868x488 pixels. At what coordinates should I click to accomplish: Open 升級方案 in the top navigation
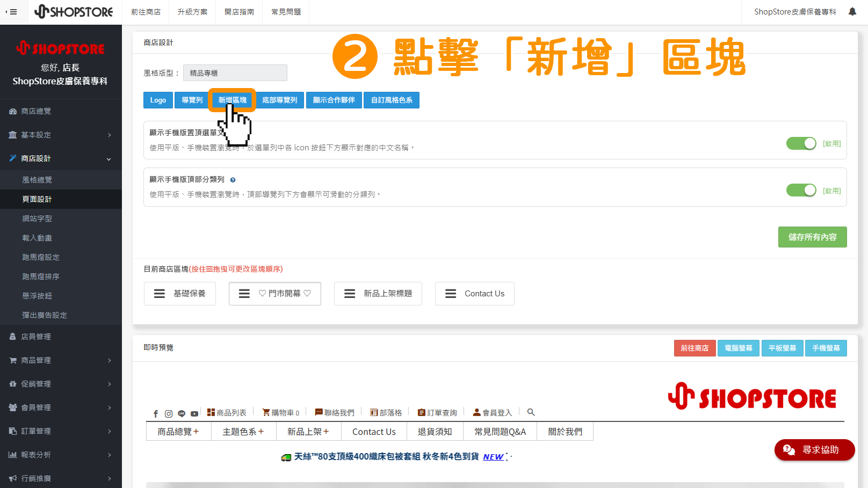pyautogui.click(x=192, y=12)
